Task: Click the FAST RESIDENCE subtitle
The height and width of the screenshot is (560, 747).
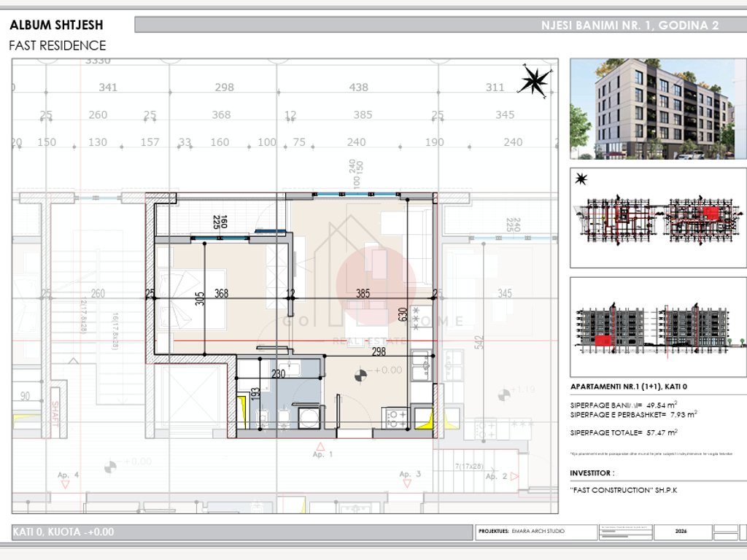Action: [x=57, y=46]
